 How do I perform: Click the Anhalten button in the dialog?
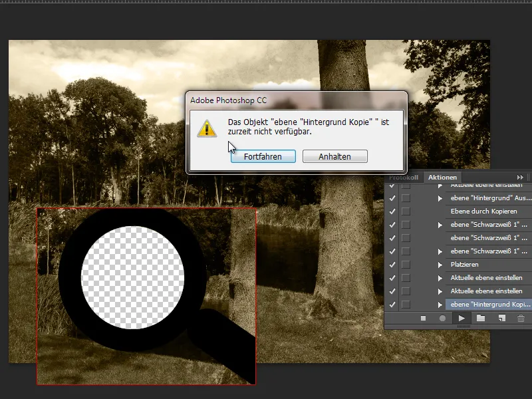pyautogui.click(x=335, y=156)
